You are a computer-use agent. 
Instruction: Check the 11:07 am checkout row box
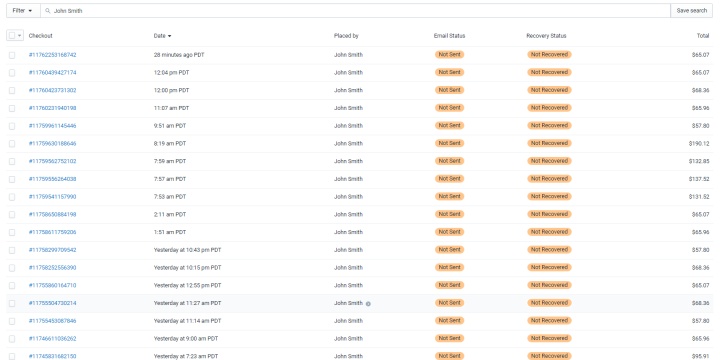tap(12, 108)
